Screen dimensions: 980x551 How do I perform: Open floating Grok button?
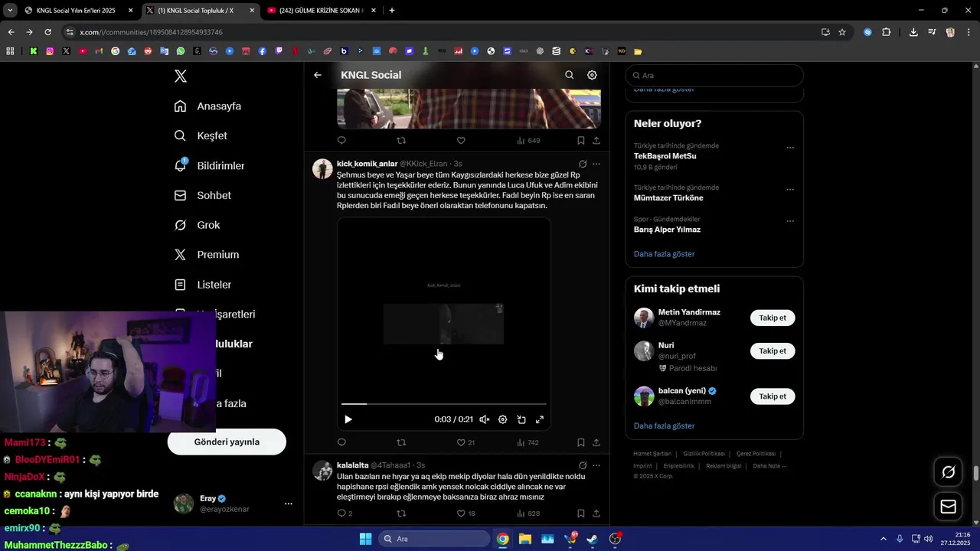[948, 472]
